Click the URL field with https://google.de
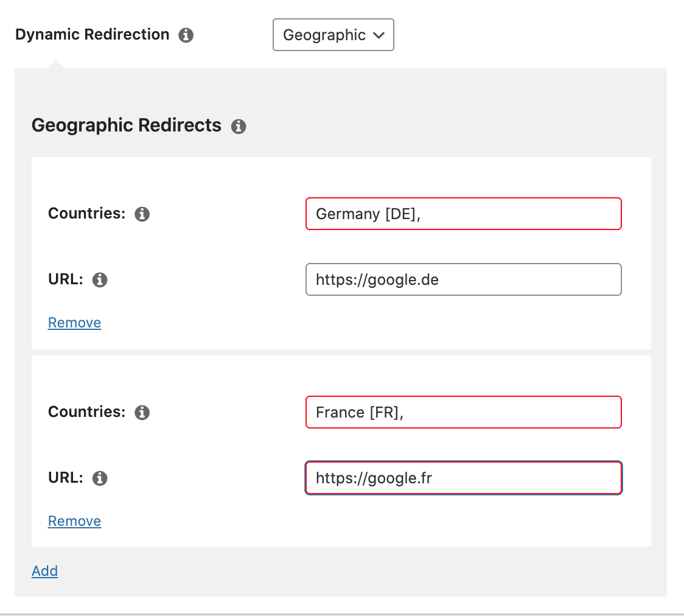The image size is (684, 616). [462, 279]
